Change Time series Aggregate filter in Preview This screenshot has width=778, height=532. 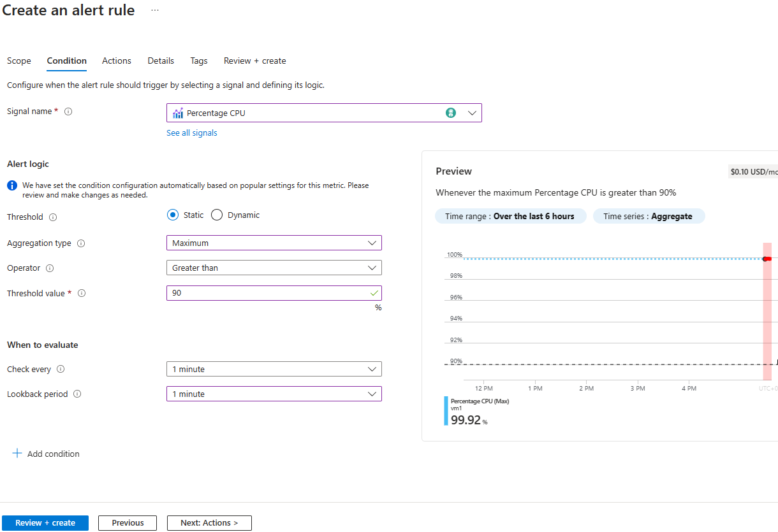tap(649, 216)
